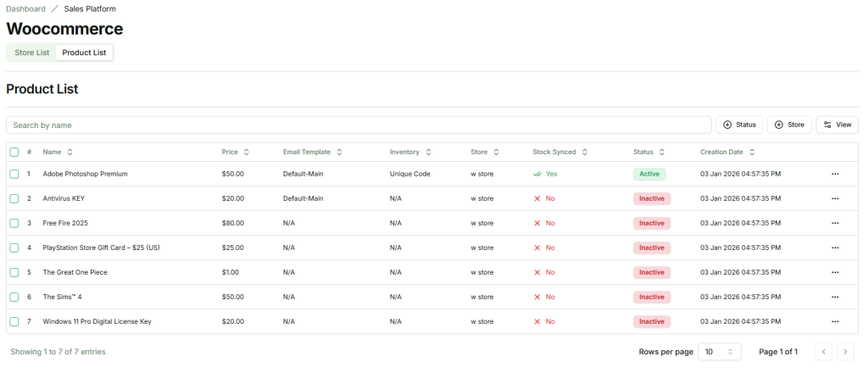Click the Search by name field
Viewport: 868px width, 373px height.
pyautogui.click(x=359, y=125)
